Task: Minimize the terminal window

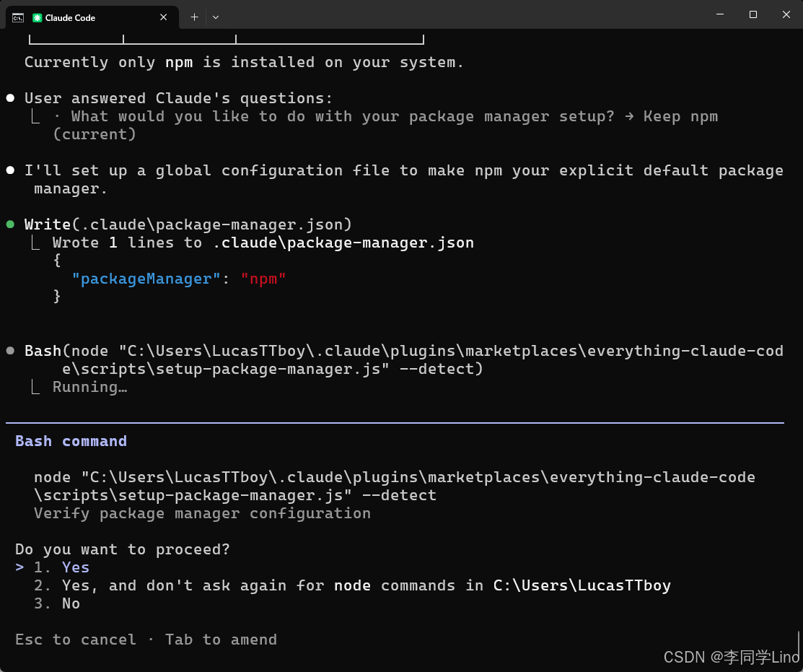Action: [x=719, y=14]
